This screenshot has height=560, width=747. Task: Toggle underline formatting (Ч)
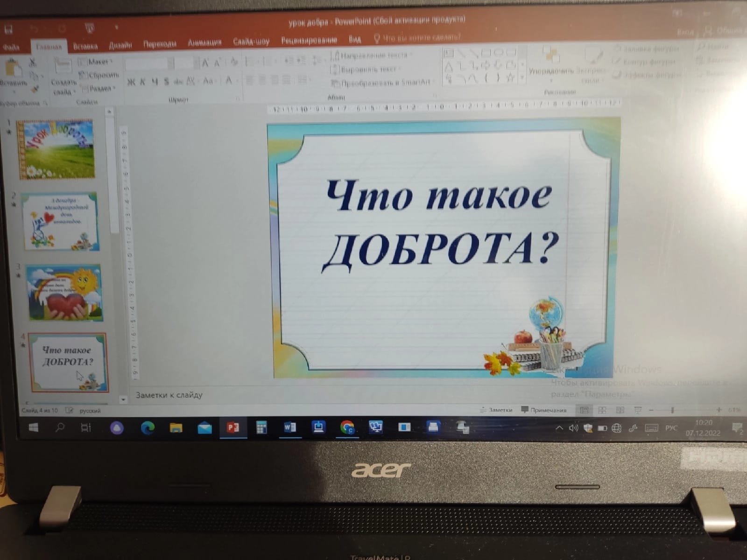coord(155,82)
